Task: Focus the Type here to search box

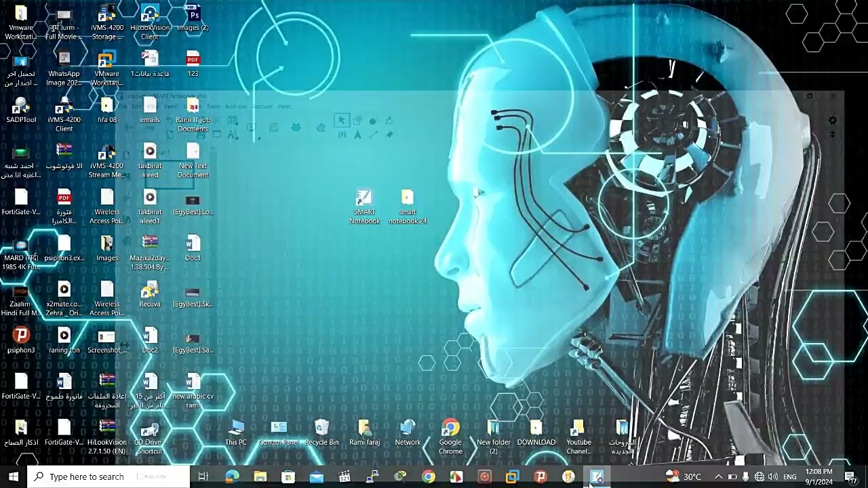Action: tap(110, 476)
